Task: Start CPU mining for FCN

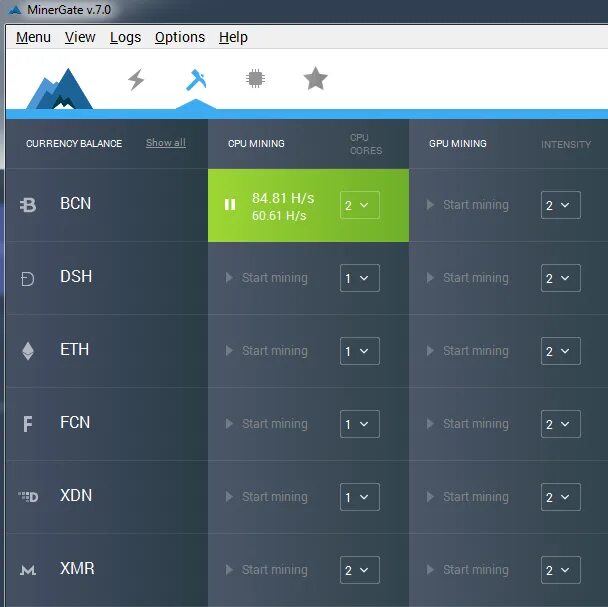Action: [x=267, y=424]
